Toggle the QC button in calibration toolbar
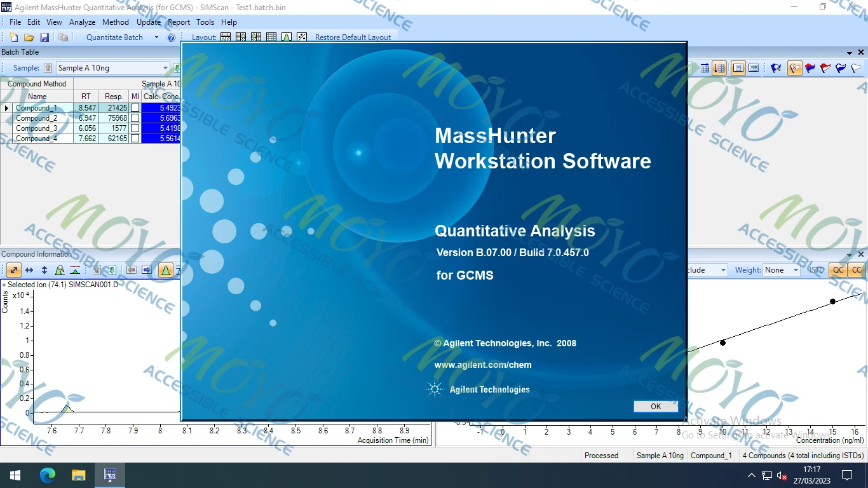This screenshot has height=488, width=868. [838, 270]
